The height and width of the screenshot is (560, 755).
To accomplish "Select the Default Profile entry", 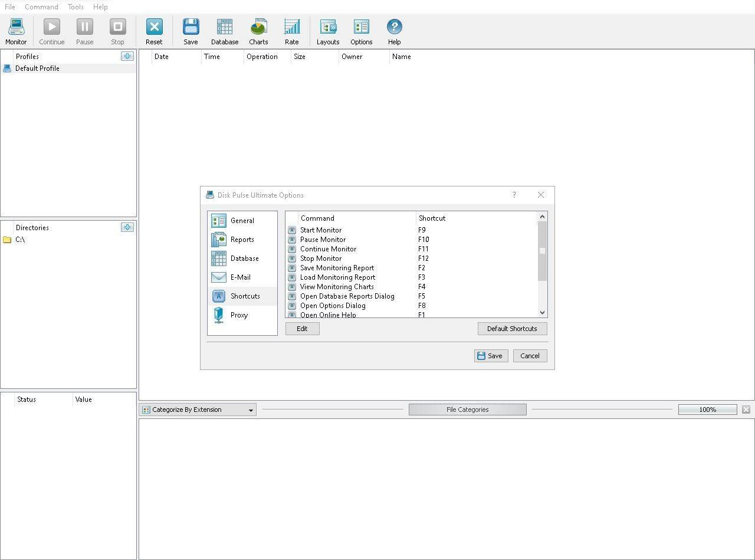I will [x=68, y=68].
